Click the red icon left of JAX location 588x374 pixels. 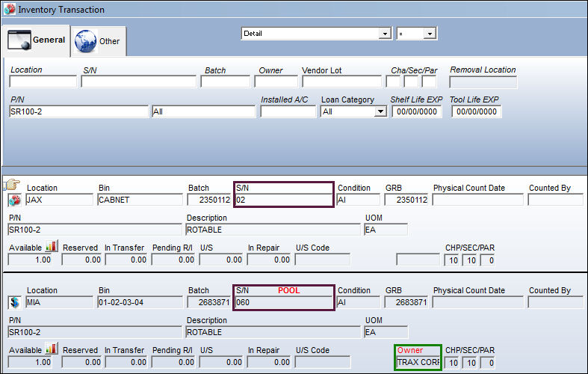pos(15,200)
